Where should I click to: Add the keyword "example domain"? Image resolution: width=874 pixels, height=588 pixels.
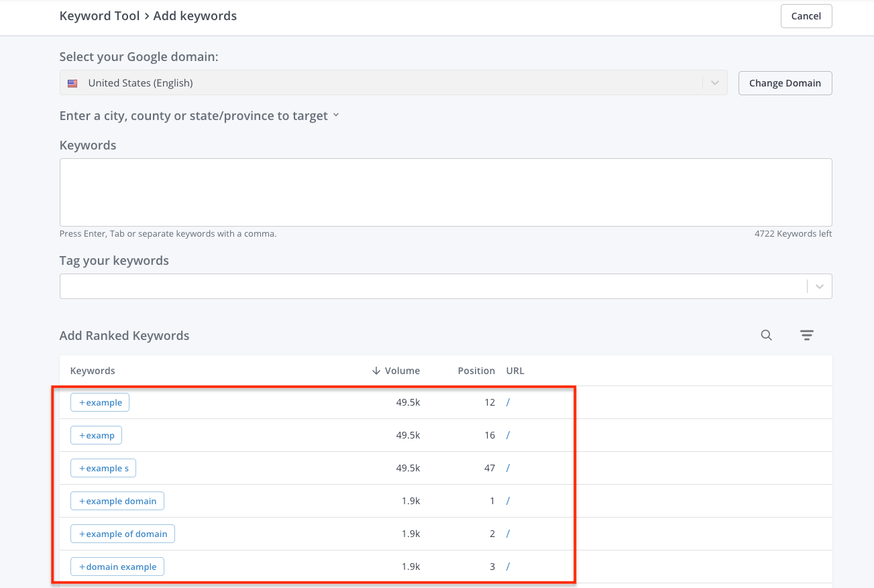(117, 501)
